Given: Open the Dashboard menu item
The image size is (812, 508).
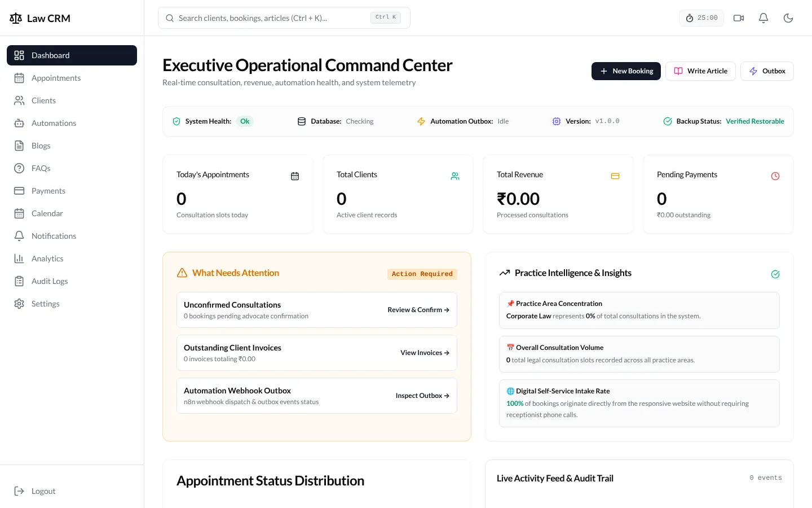Looking at the screenshot, I should coord(72,55).
